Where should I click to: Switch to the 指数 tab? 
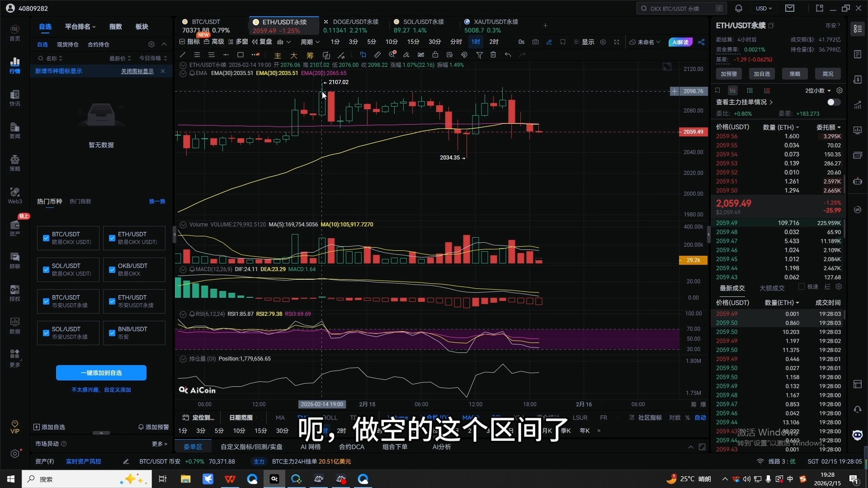pyautogui.click(x=116, y=27)
